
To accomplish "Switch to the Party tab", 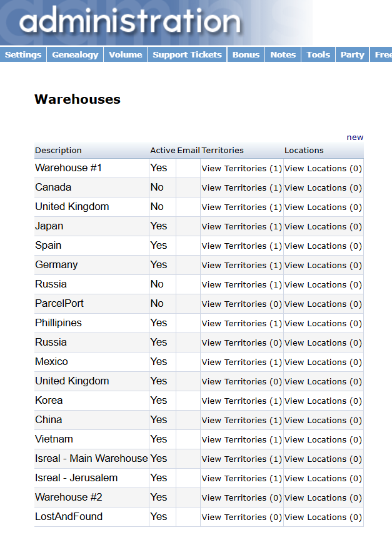I will tap(352, 54).
